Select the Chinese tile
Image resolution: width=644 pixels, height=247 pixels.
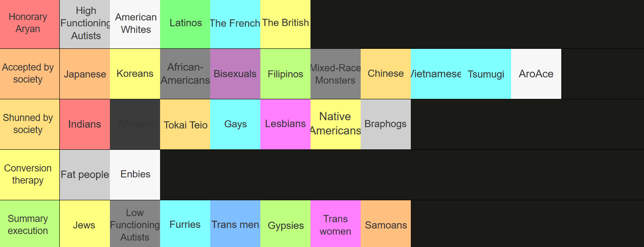(386, 74)
